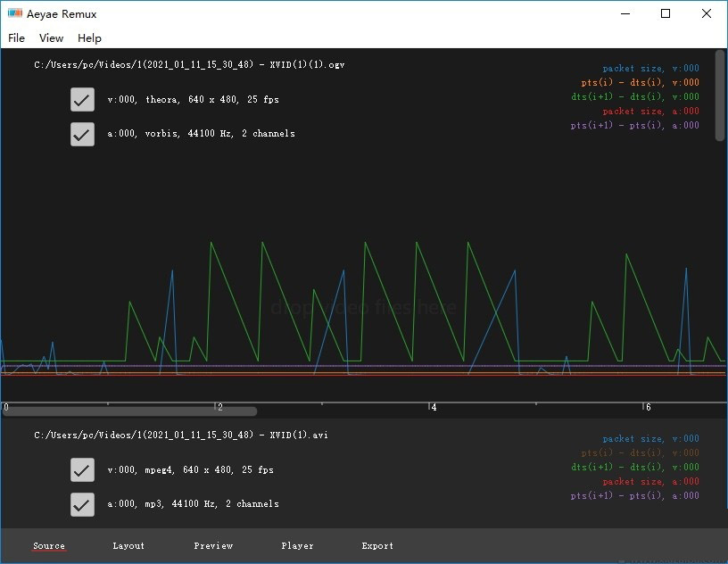
Task: Click the horizontal timeline scrollbar handle
Action: [x=130, y=411]
